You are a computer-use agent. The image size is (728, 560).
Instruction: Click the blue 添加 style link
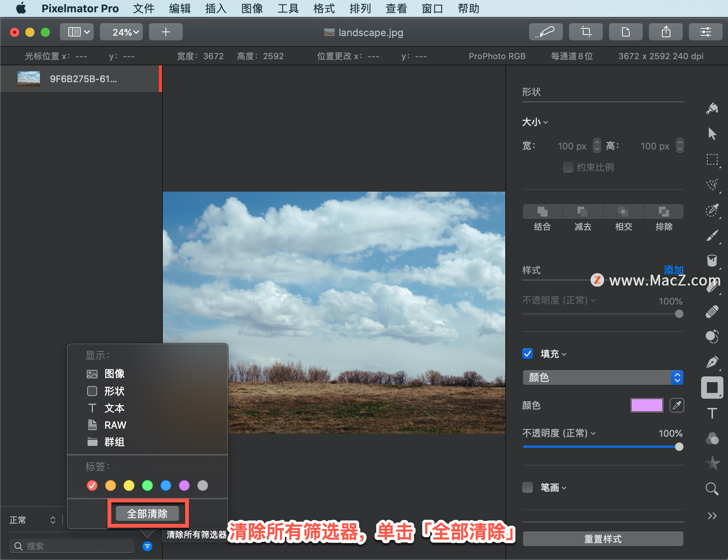coord(673,270)
